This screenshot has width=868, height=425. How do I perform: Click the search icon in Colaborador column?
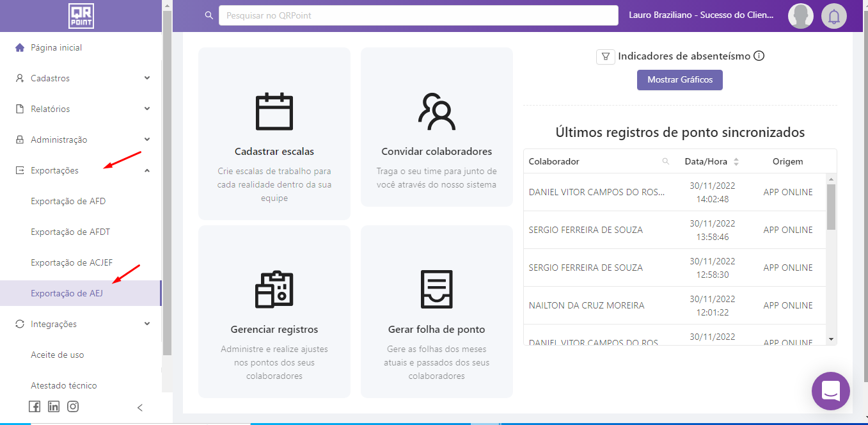tap(666, 161)
